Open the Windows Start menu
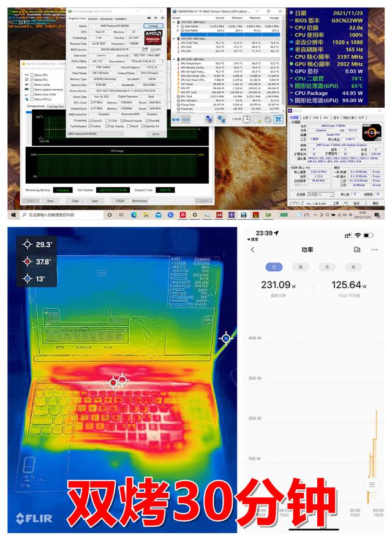Viewport: 392px width, 540px height. click(x=13, y=215)
